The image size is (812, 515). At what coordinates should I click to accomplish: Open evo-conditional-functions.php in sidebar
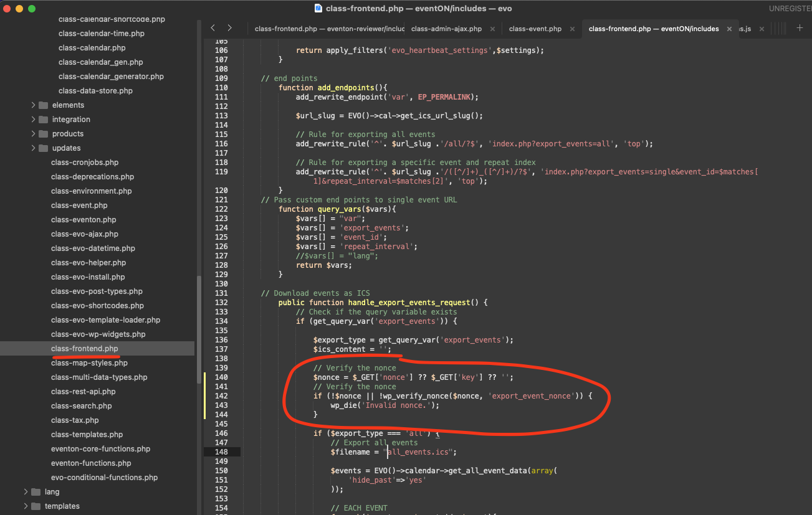click(x=104, y=478)
